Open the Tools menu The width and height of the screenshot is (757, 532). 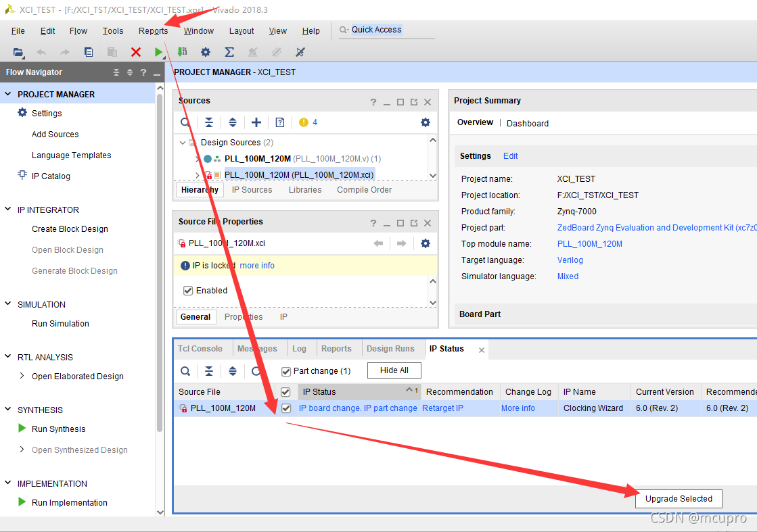pyautogui.click(x=113, y=31)
